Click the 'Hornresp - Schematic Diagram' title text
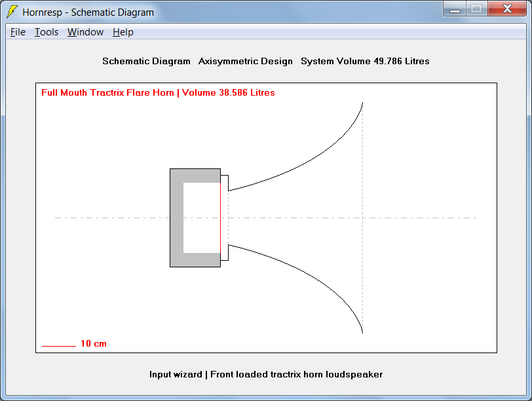Viewport: 532px width, 401px height. tap(88, 12)
